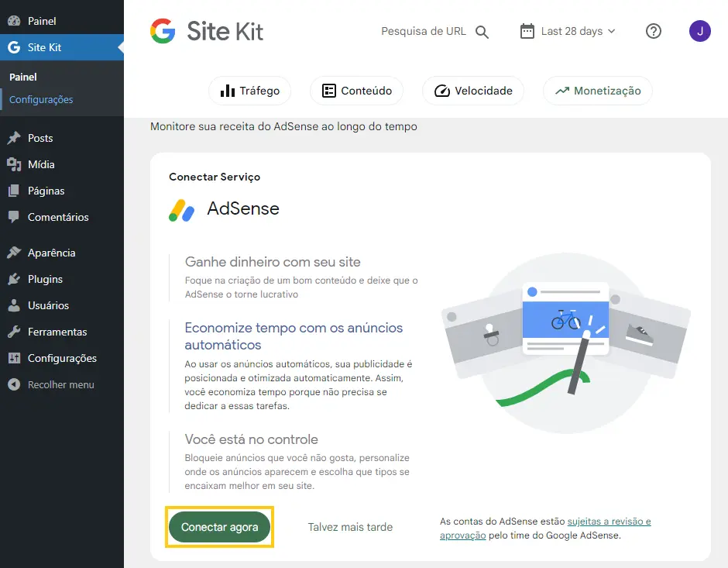Viewport: 728px width, 568px height.
Task: Open the Páginas menu item
Action: point(62,191)
